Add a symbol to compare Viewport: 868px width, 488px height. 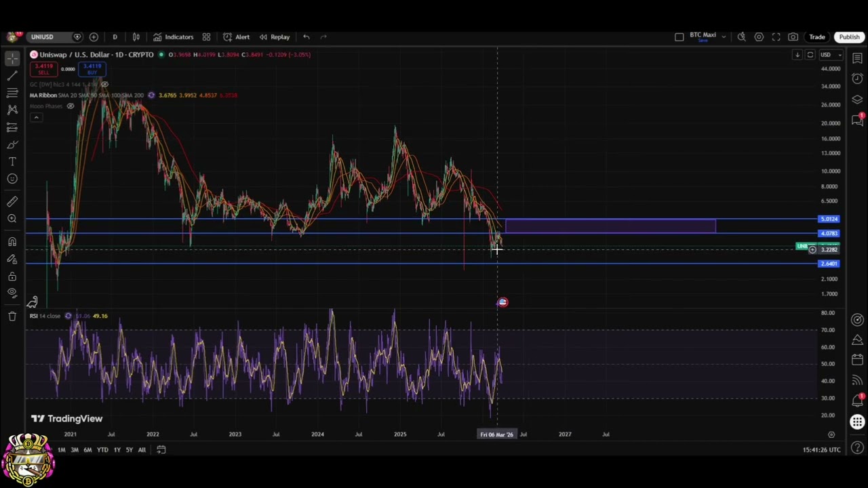coord(94,37)
